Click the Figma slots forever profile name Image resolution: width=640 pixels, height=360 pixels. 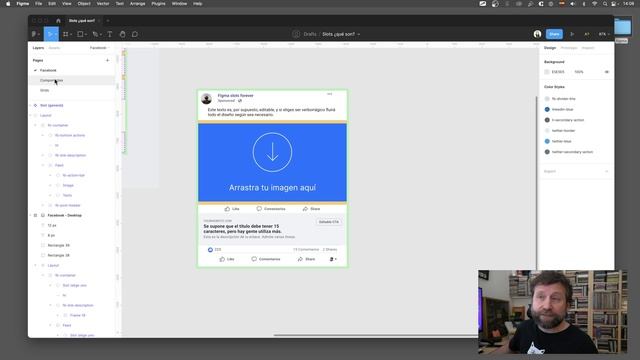[236, 96]
